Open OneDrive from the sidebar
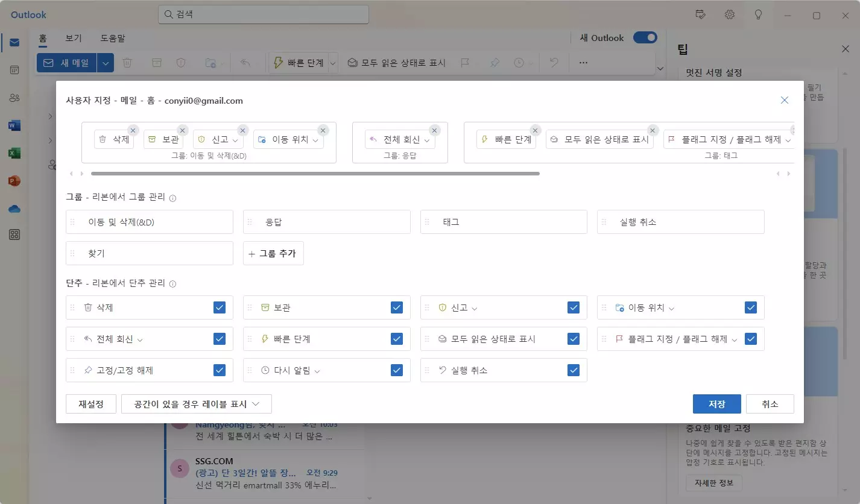 (14, 208)
